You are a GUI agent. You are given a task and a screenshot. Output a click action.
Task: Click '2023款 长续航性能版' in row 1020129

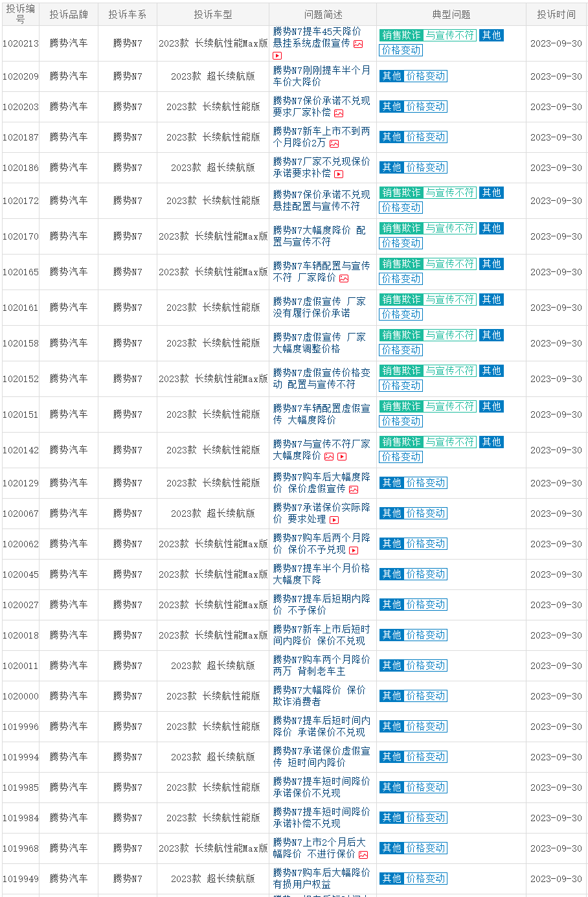pyautogui.click(x=213, y=483)
